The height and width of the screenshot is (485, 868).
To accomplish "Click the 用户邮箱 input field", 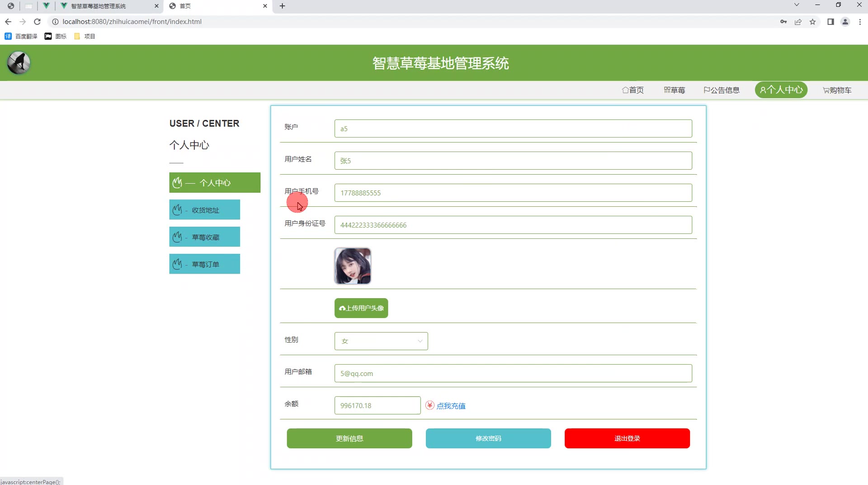I will coord(513,373).
